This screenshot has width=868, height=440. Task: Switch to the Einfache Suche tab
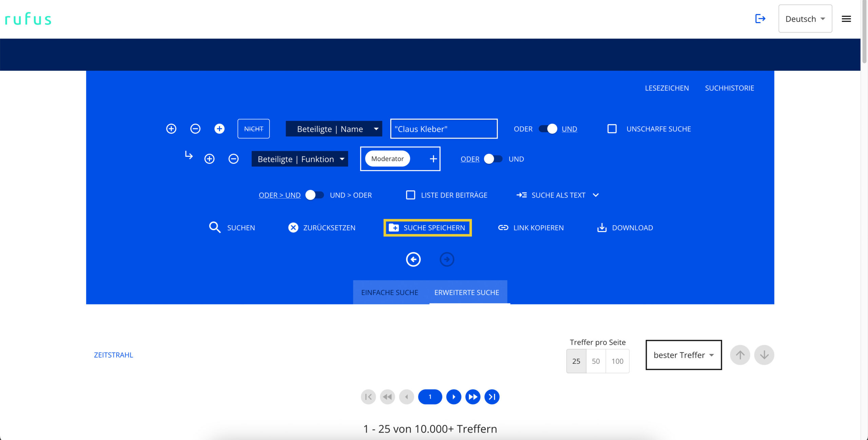390,292
